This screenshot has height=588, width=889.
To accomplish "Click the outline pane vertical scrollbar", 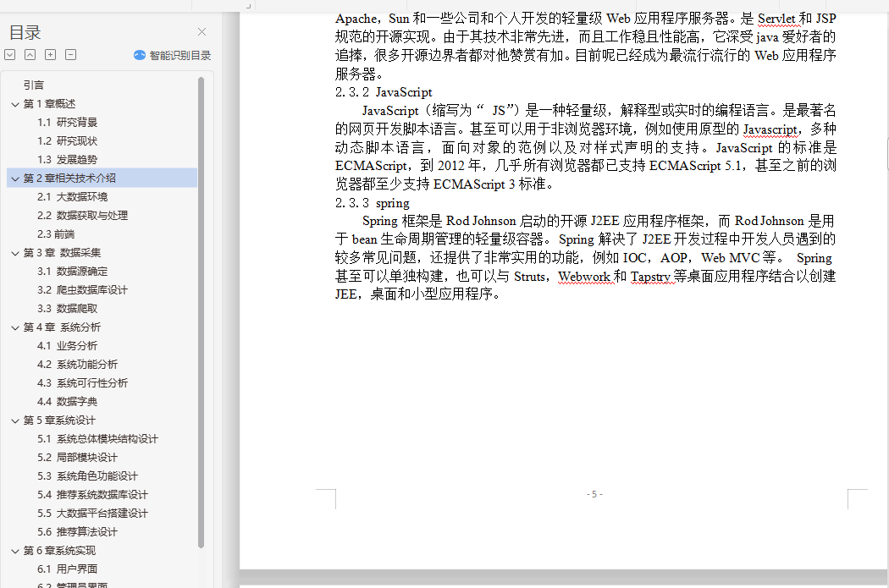I will (201, 313).
